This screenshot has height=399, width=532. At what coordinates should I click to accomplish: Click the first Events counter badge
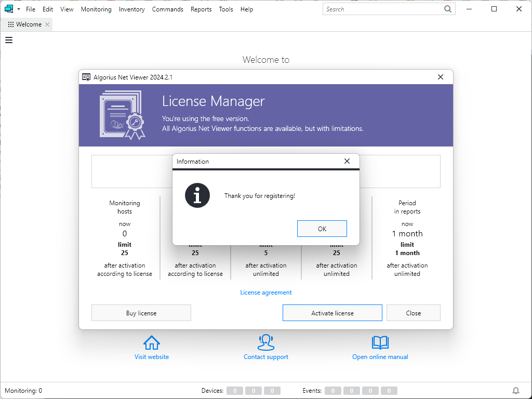point(333,391)
